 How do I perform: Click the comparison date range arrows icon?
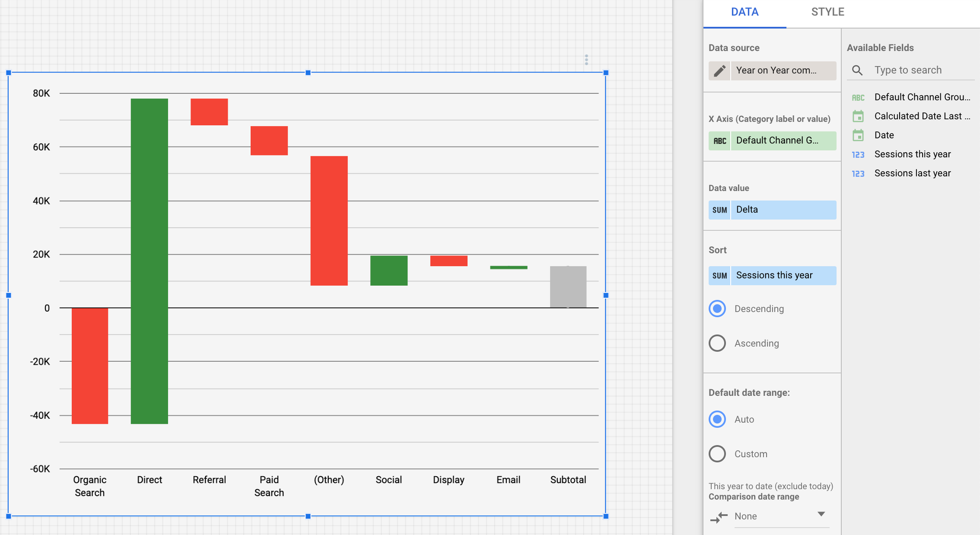click(x=719, y=517)
